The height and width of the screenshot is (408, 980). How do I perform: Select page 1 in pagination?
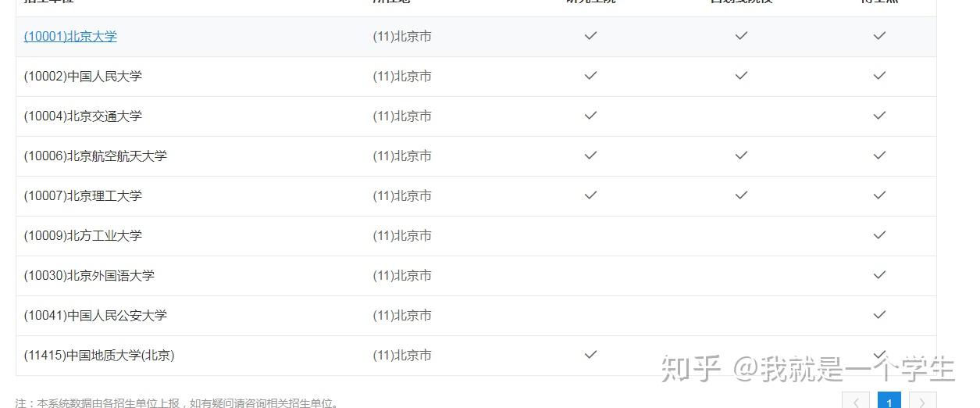click(x=889, y=402)
